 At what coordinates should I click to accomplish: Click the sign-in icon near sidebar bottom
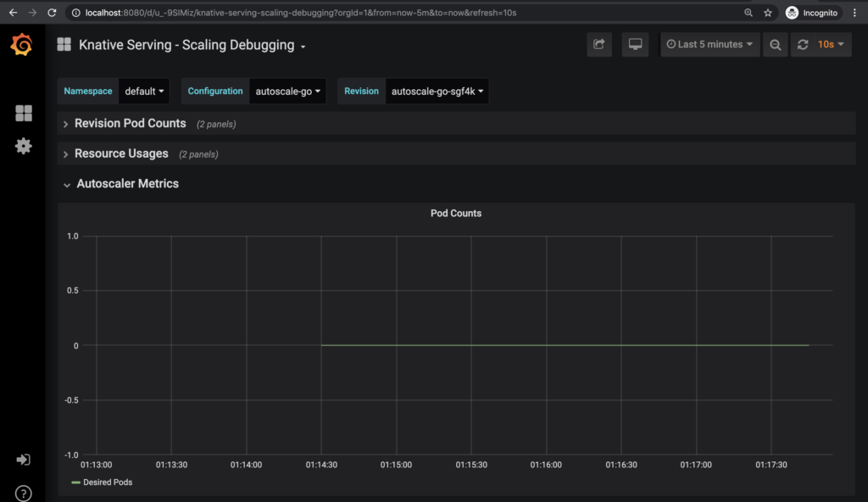(23, 459)
